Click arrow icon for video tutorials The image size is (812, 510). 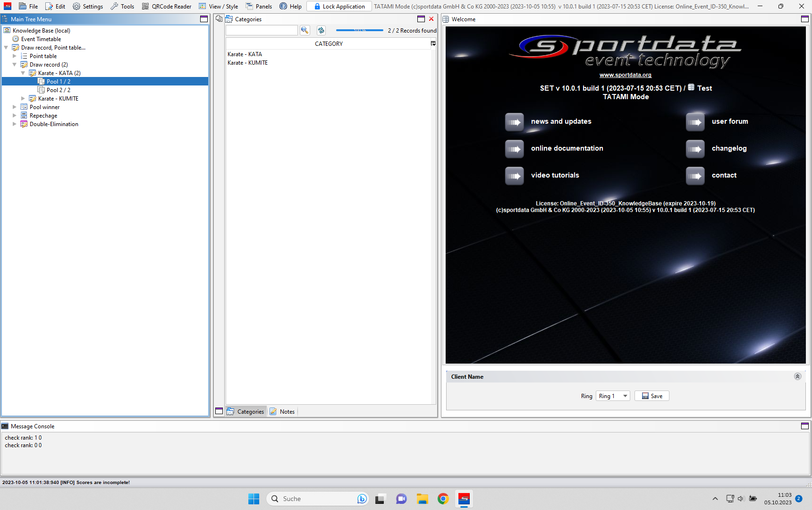point(515,176)
